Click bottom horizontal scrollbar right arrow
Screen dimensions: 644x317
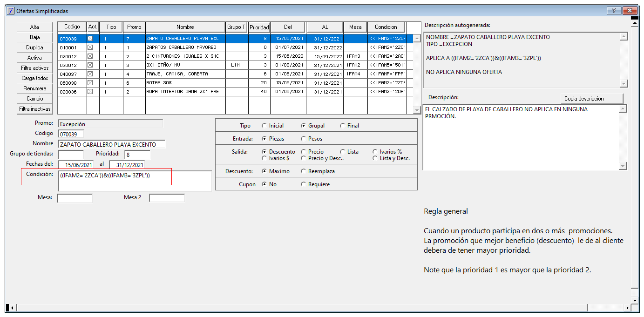(628, 308)
